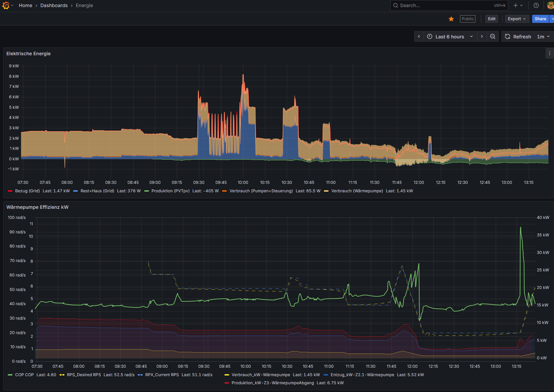Open Elektrische Energie panel menu dots
The image size is (554, 392).
[x=549, y=54]
